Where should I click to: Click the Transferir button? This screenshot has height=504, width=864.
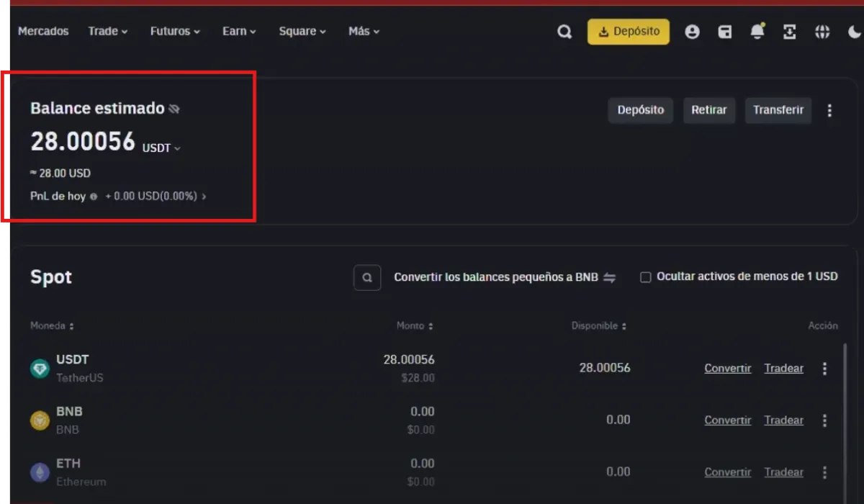778,110
